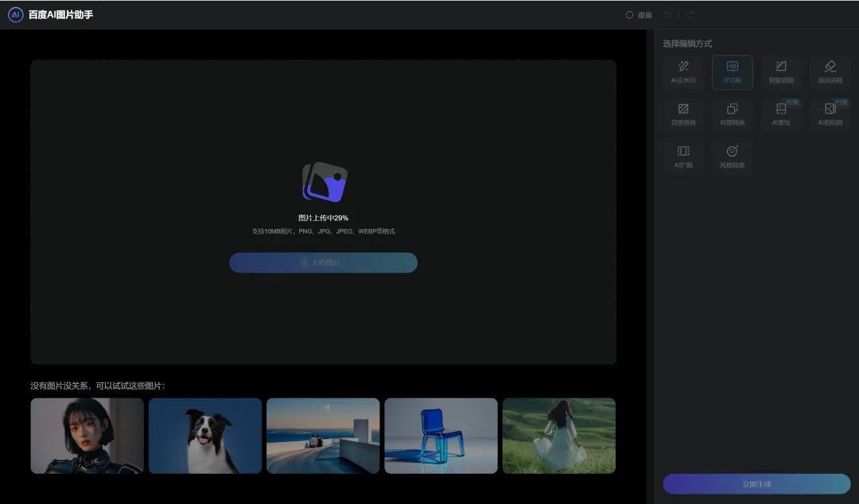Click the 图片上传中29% progress text
The image size is (859, 504).
[x=323, y=218]
